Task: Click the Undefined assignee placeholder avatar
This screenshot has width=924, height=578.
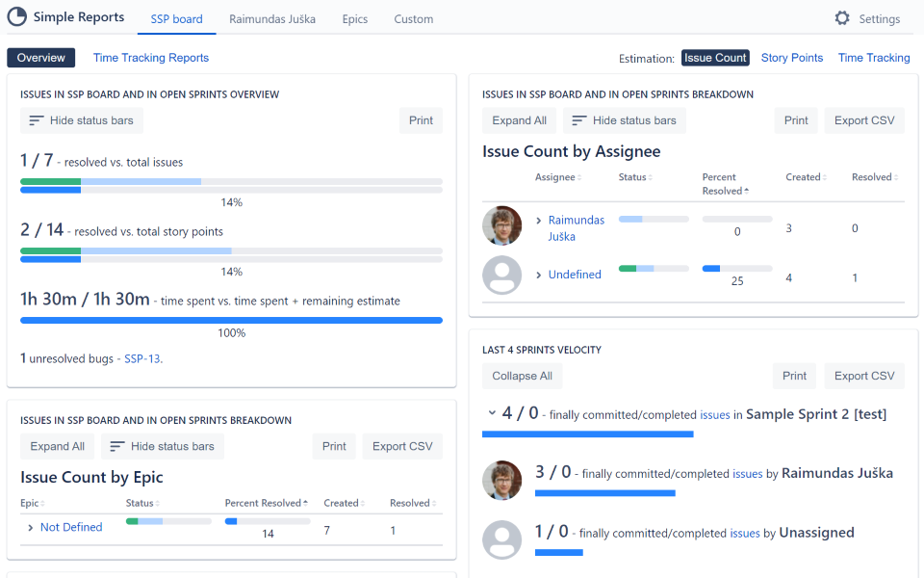Action: (501, 276)
